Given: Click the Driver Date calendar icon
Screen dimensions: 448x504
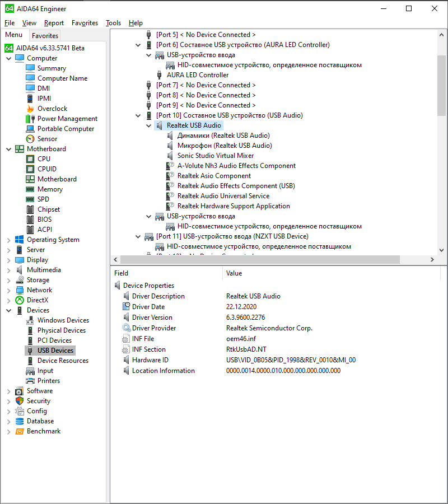Looking at the screenshot, I should pyautogui.click(x=127, y=307).
